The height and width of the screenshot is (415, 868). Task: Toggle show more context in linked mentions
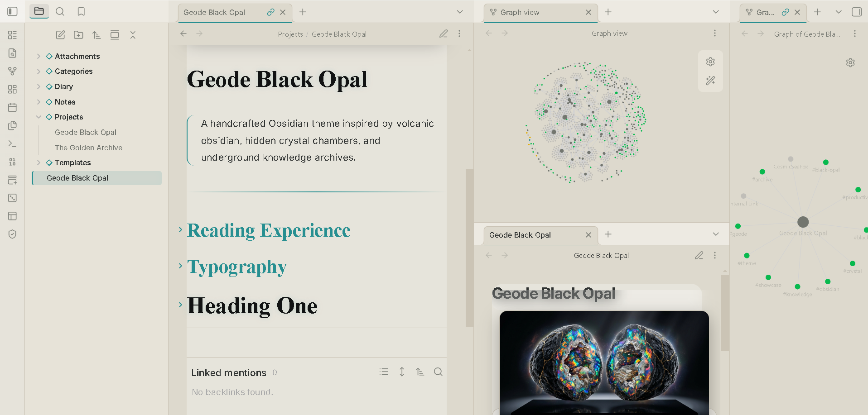pyautogui.click(x=402, y=372)
